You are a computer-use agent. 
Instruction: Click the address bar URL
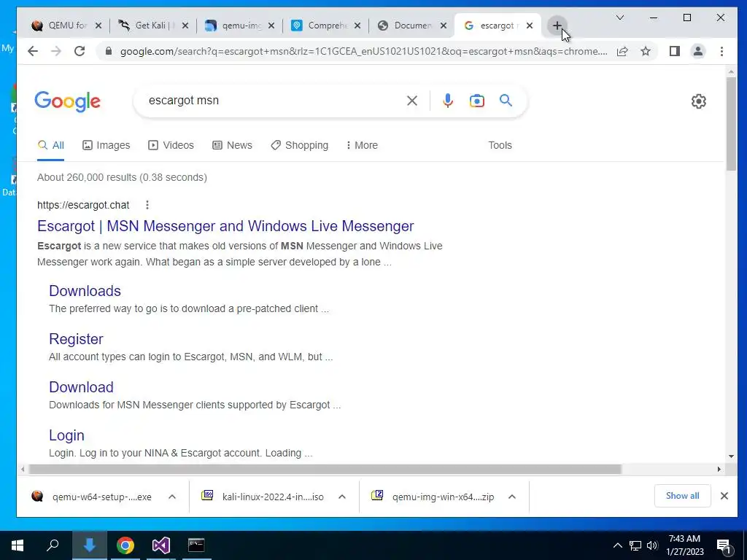[363, 51]
